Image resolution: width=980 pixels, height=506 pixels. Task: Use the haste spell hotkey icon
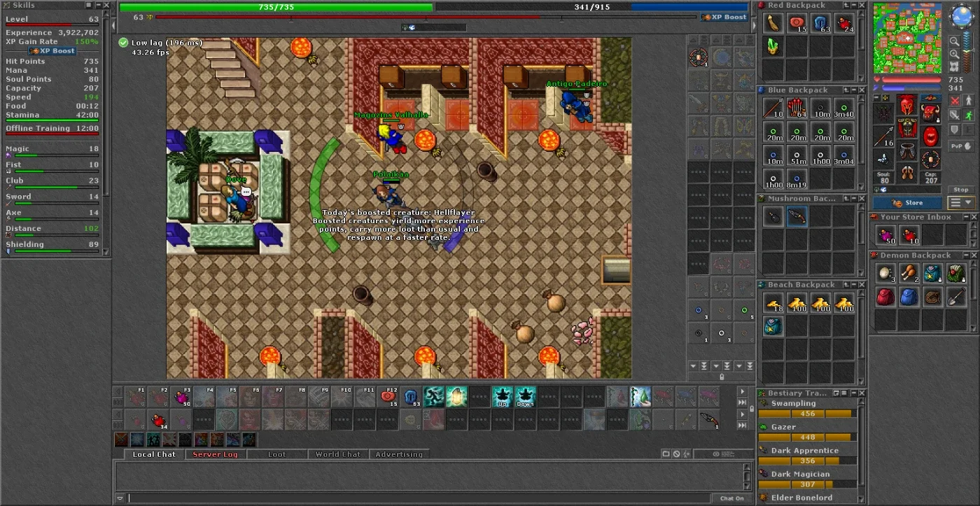click(x=434, y=397)
